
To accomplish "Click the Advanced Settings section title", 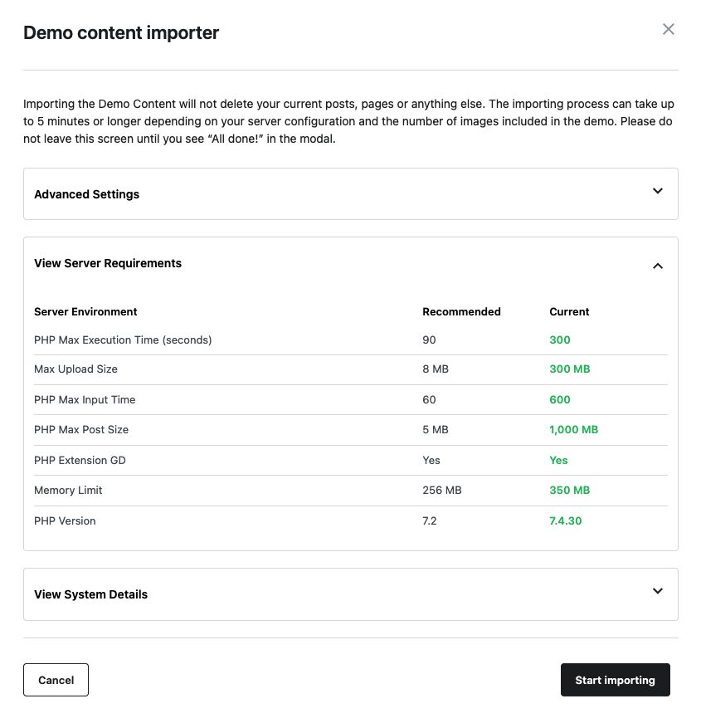I will point(86,194).
